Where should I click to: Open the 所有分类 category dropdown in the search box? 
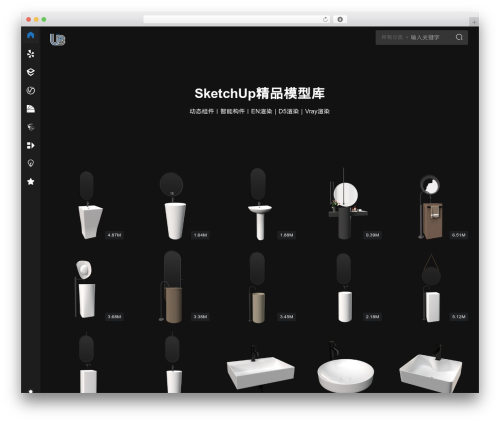(x=392, y=37)
